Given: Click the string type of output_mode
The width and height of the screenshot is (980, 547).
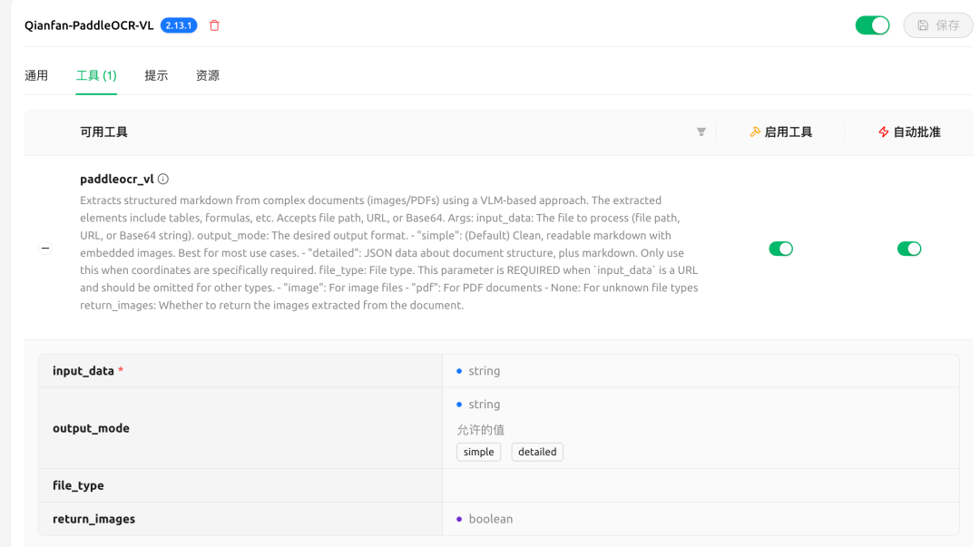Looking at the screenshot, I should click(485, 405).
